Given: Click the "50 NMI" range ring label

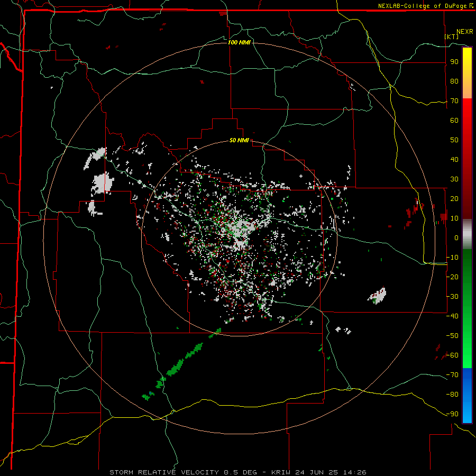Looking at the screenshot, I should (239, 140).
